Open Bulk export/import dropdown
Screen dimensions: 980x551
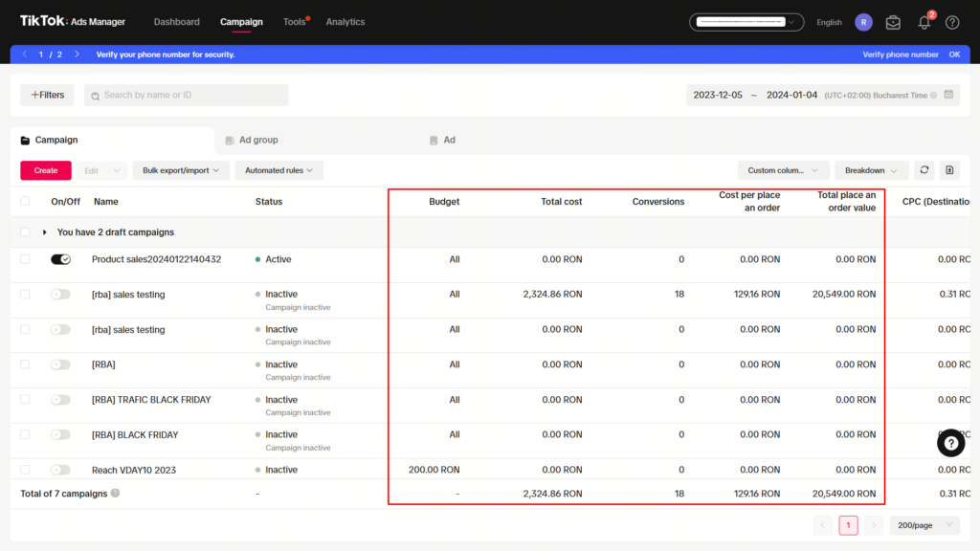coord(181,170)
